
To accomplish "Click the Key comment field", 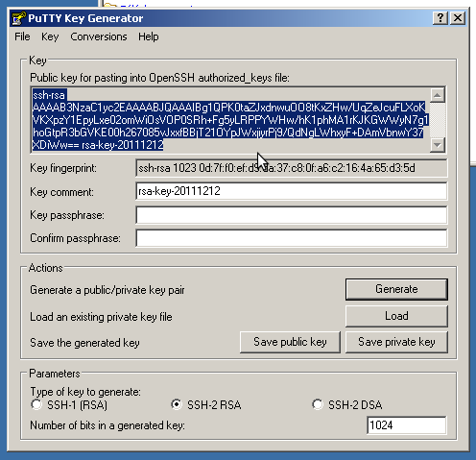I will point(291,191).
